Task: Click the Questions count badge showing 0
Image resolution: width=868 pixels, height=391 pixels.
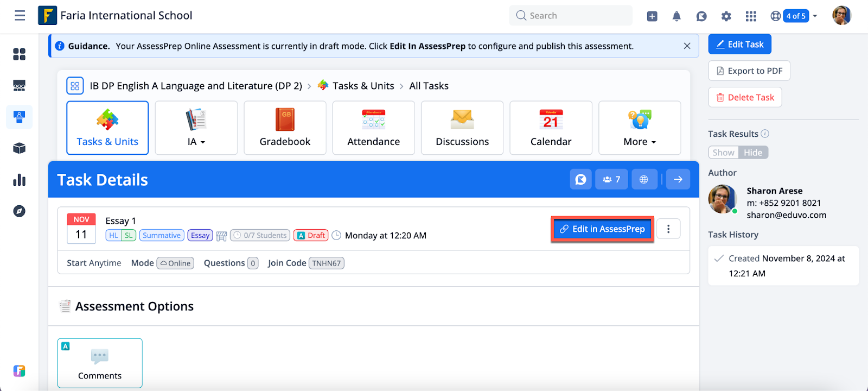Action: tap(253, 263)
